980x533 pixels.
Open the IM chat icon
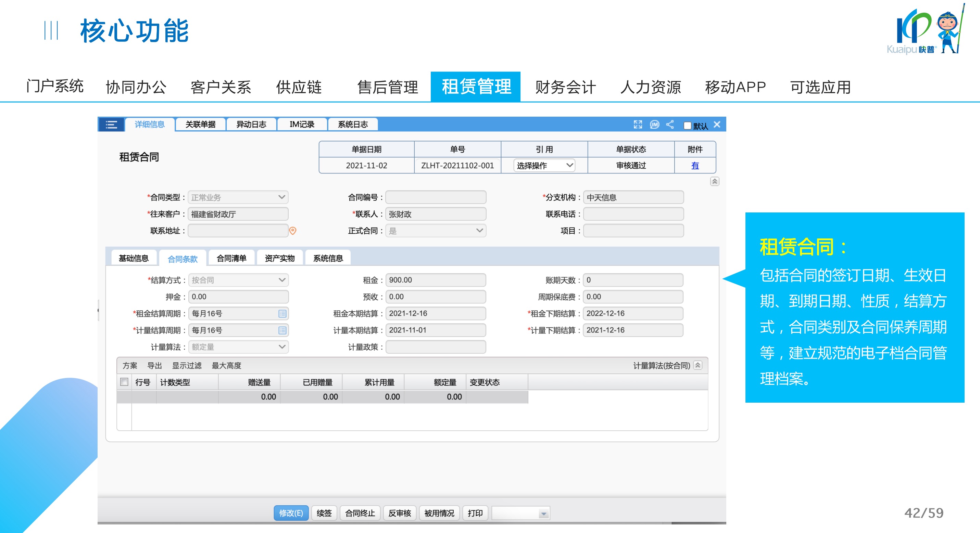(654, 125)
